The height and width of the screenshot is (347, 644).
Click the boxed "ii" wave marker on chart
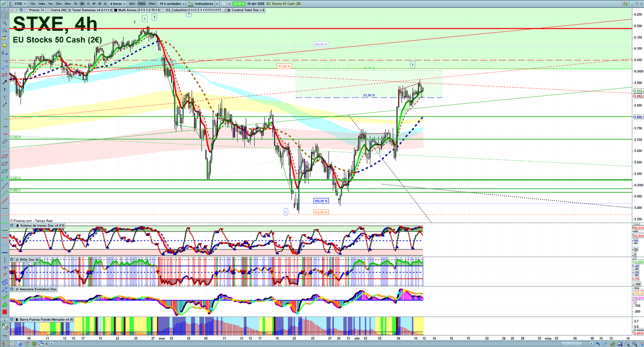tap(413, 64)
